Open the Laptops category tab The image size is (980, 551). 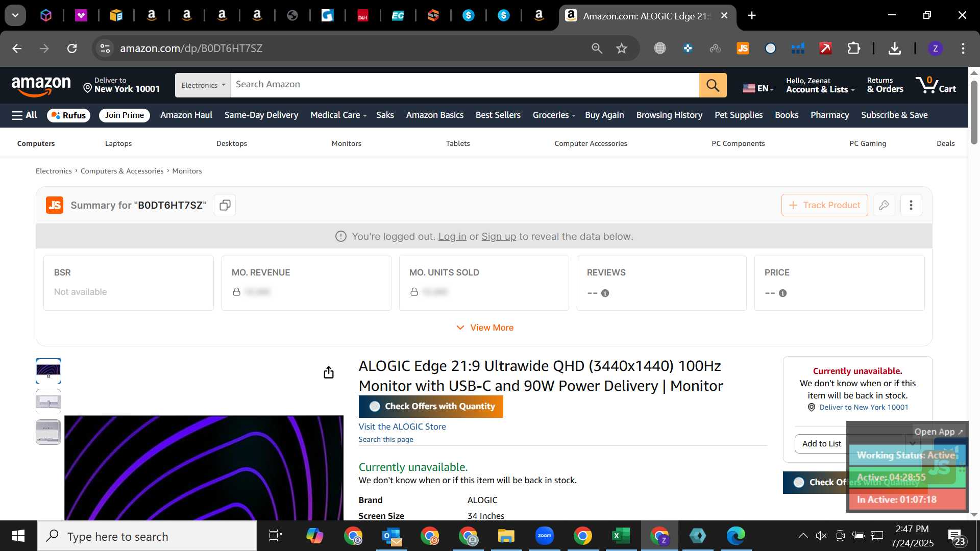tap(118, 143)
